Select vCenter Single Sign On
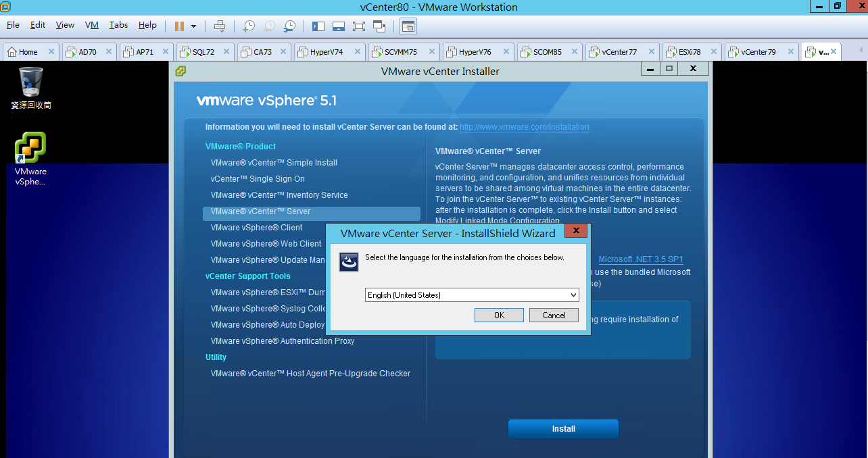The height and width of the screenshot is (458, 868). coord(258,179)
